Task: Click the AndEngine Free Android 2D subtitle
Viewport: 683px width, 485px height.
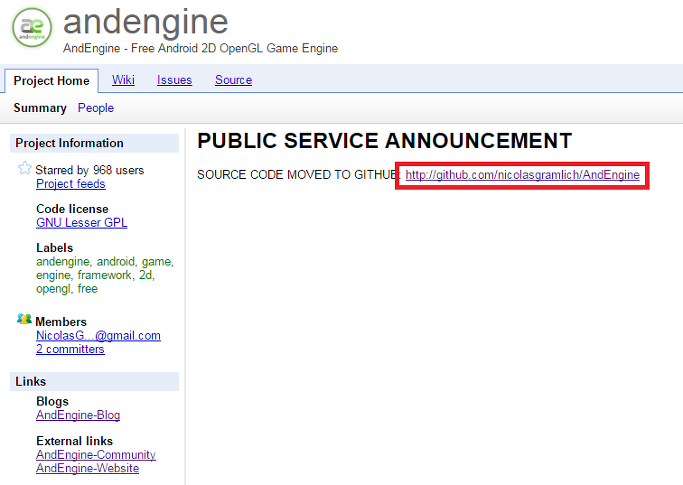Action: point(200,48)
